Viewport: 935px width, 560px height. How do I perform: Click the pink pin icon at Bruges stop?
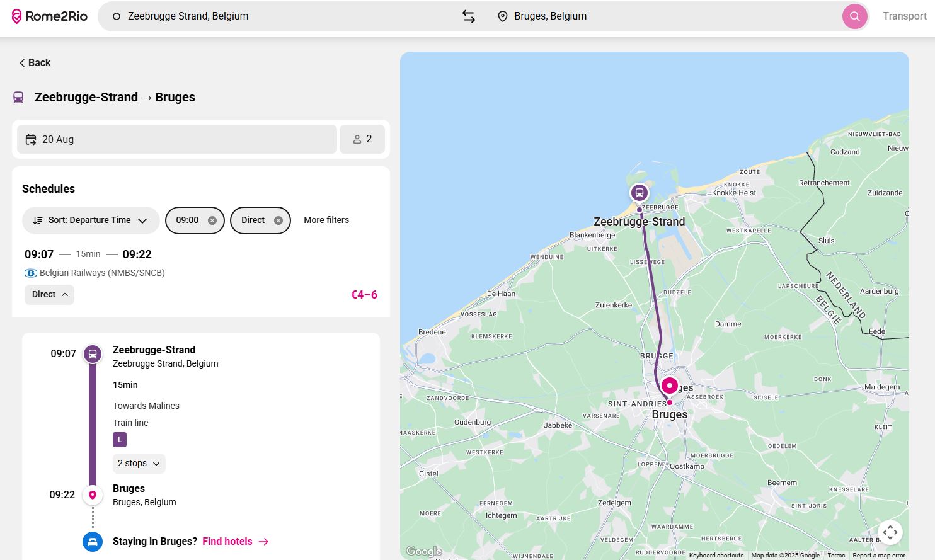[x=93, y=494]
